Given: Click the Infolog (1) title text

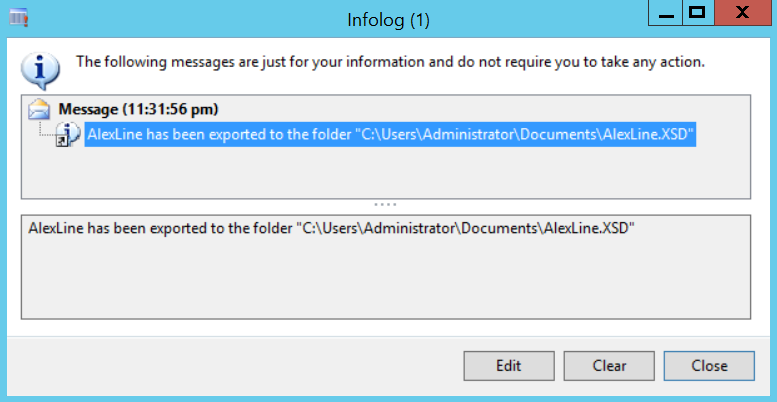Looking at the screenshot, I should pyautogui.click(x=388, y=17).
